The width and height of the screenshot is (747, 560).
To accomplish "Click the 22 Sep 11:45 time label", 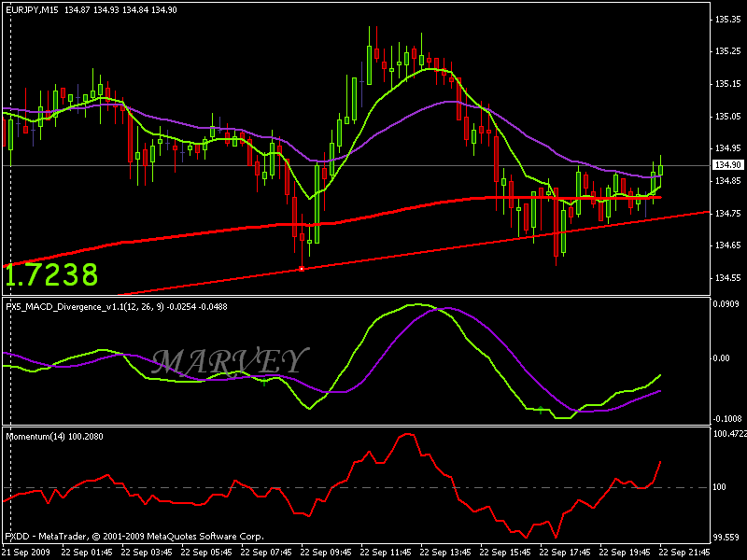I will (x=388, y=552).
